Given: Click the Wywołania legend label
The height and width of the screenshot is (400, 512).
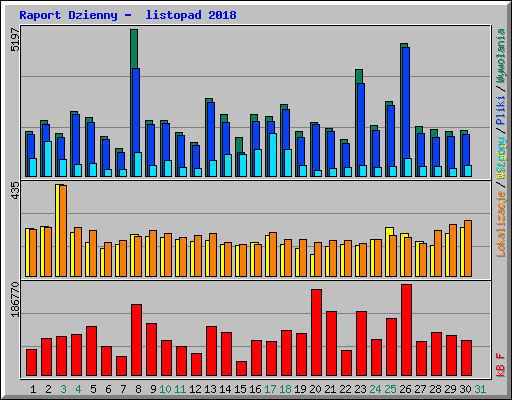Looking at the screenshot, I should [501, 55].
